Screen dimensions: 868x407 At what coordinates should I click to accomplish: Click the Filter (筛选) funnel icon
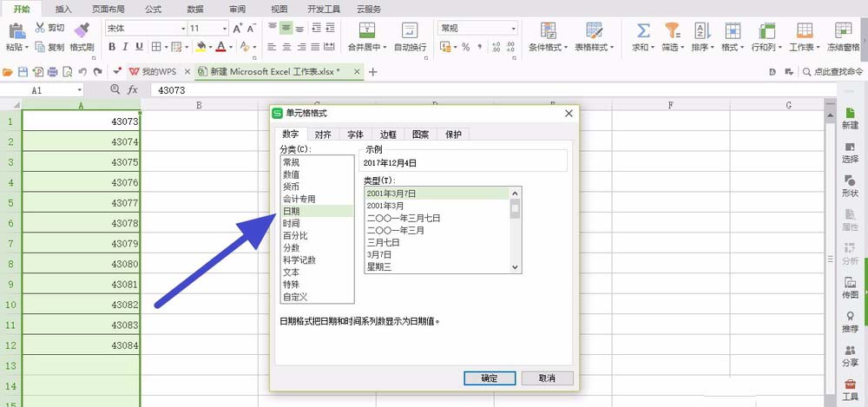(x=672, y=30)
